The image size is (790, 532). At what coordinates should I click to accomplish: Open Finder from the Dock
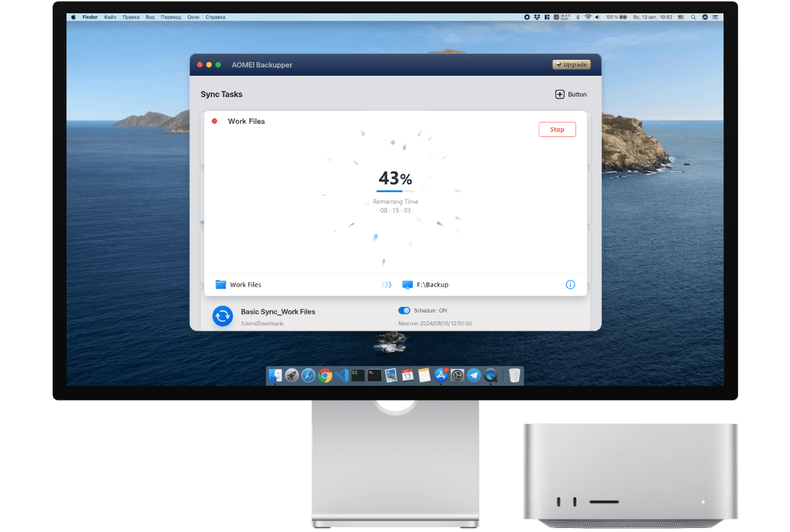coord(275,375)
